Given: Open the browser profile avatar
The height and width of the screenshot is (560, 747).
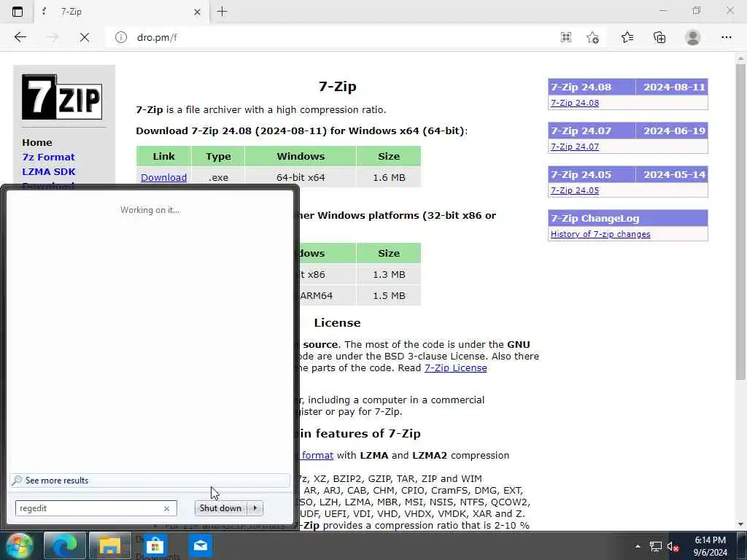Looking at the screenshot, I should click(x=693, y=37).
